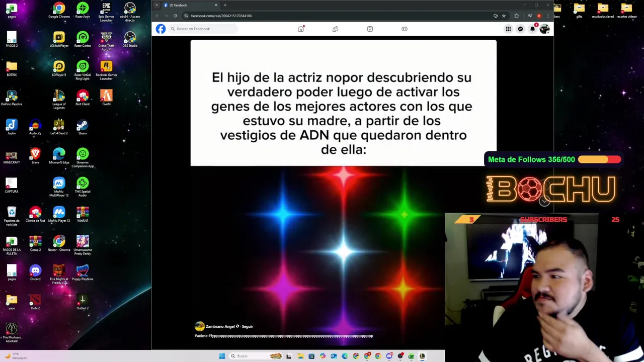Open Discord desktop icon
The image size is (644, 362).
pos(35,273)
